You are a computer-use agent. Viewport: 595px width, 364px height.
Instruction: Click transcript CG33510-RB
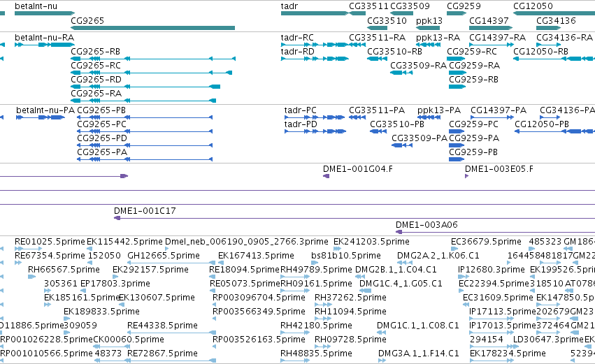tap(377, 59)
